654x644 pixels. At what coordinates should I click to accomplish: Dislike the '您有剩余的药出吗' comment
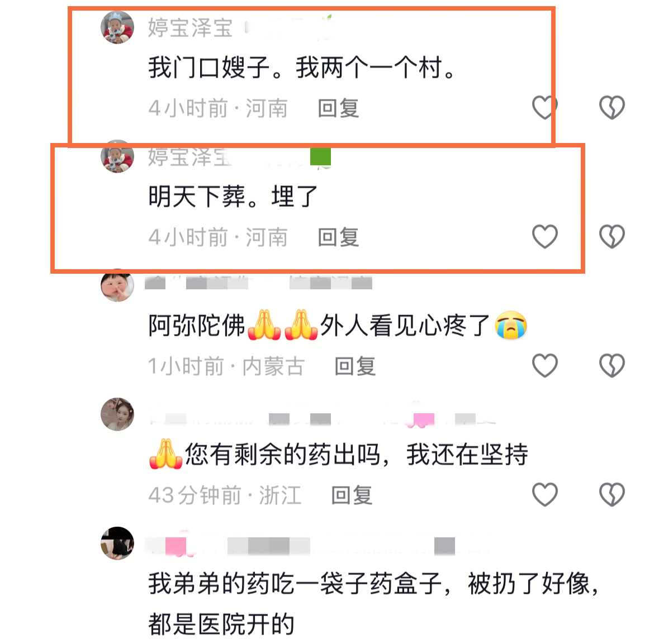(x=612, y=495)
